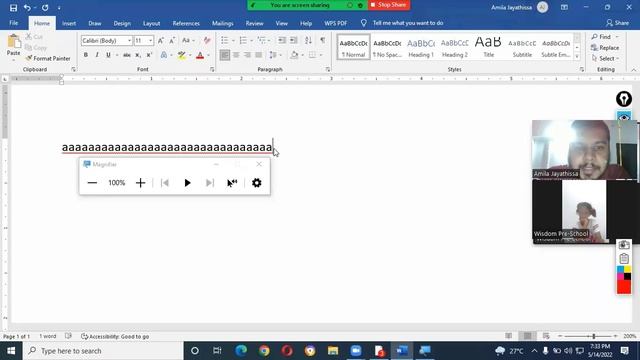This screenshot has width=640, height=360.
Task: Center the text
Action: (x=236, y=55)
